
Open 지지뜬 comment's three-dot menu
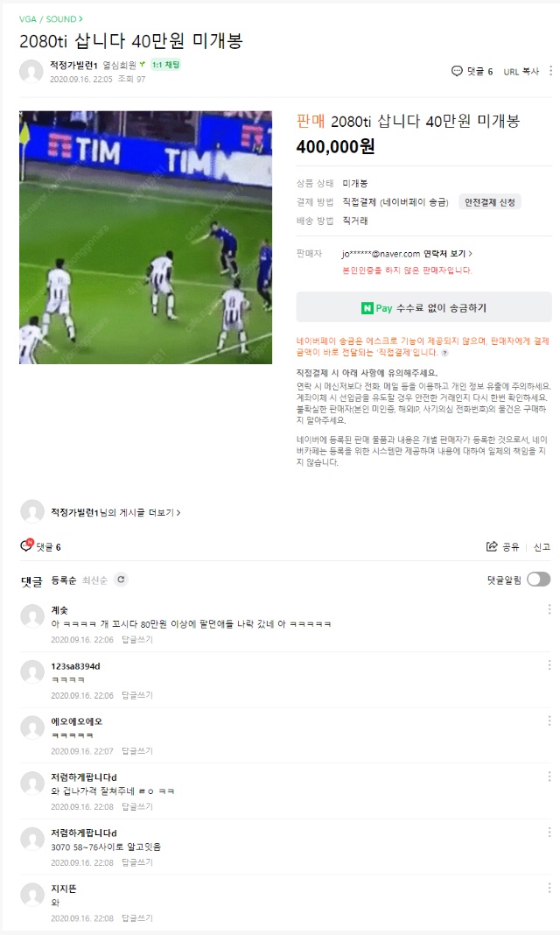pos(549,888)
